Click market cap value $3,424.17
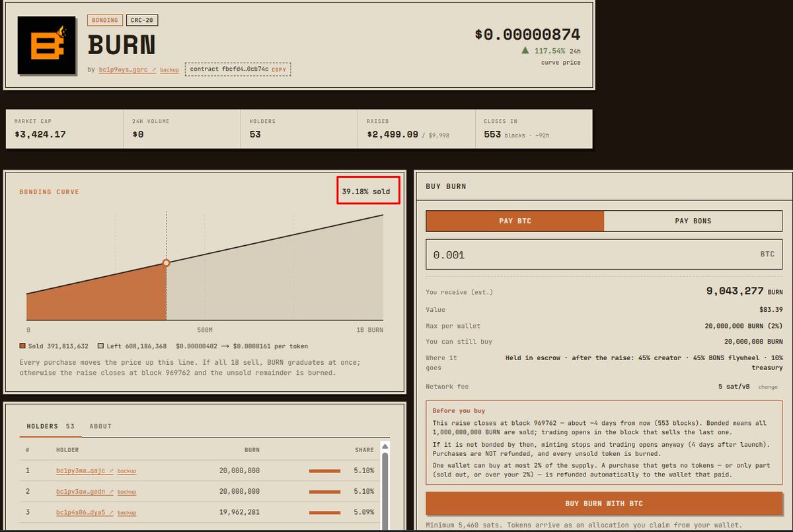Image resolution: width=793 pixels, height=532 pixels. [40, 134]
